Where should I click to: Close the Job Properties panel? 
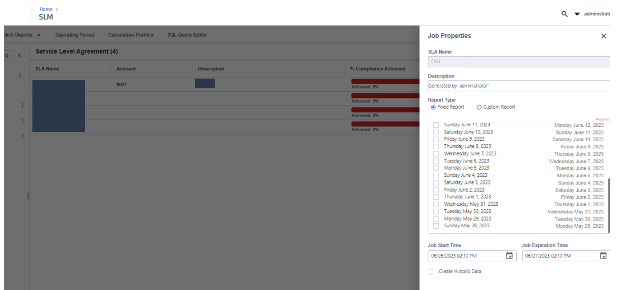pos(603,36)
